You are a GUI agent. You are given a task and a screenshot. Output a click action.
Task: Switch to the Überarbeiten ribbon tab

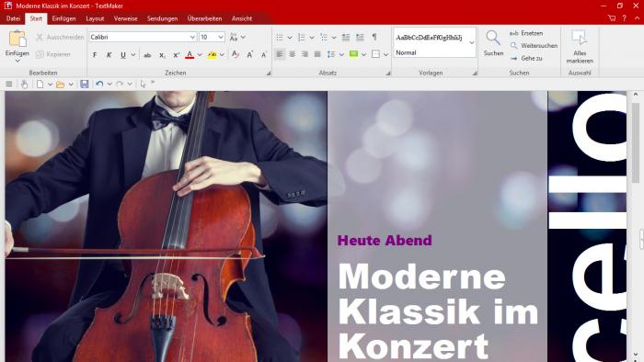tap(204, 18)
